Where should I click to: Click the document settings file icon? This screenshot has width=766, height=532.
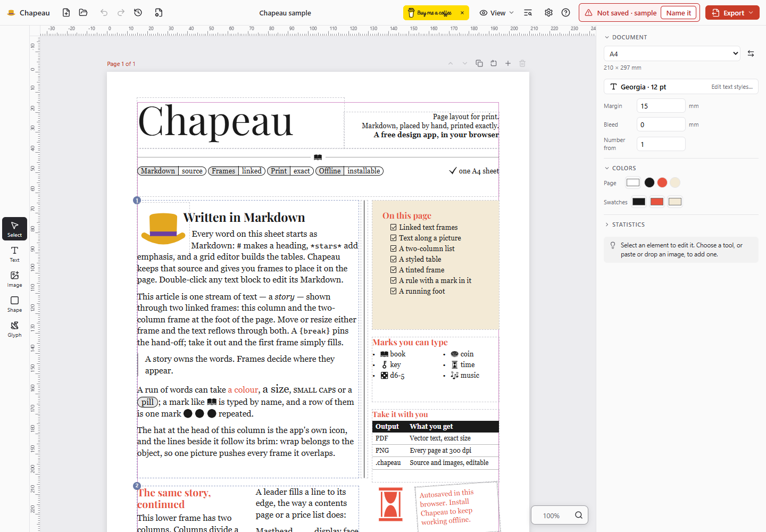pos(159,13)
